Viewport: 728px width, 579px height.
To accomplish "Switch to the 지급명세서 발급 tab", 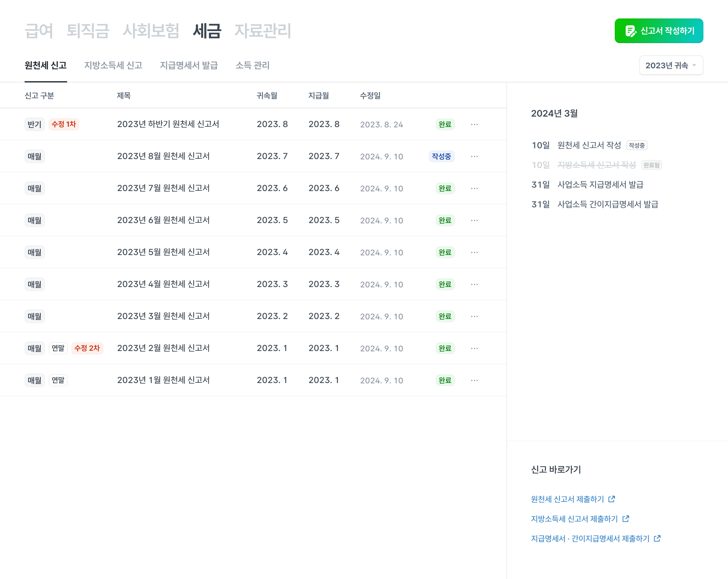I will [x=189, y=66].
